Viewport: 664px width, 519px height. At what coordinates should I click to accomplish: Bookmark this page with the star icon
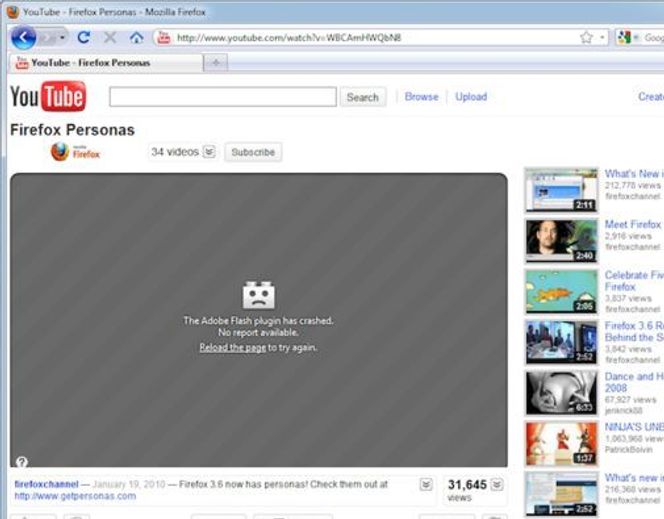586,38
